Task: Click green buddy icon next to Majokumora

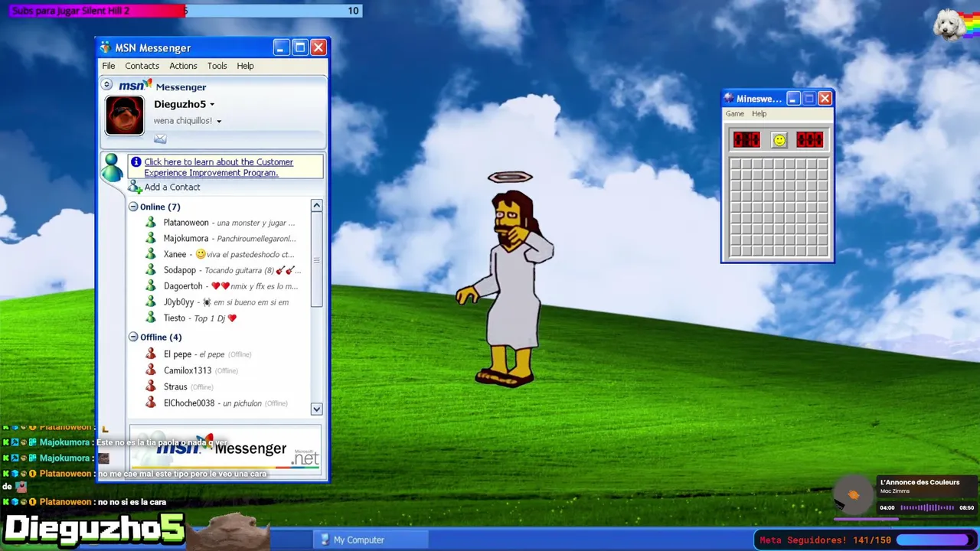Action: 151,238
